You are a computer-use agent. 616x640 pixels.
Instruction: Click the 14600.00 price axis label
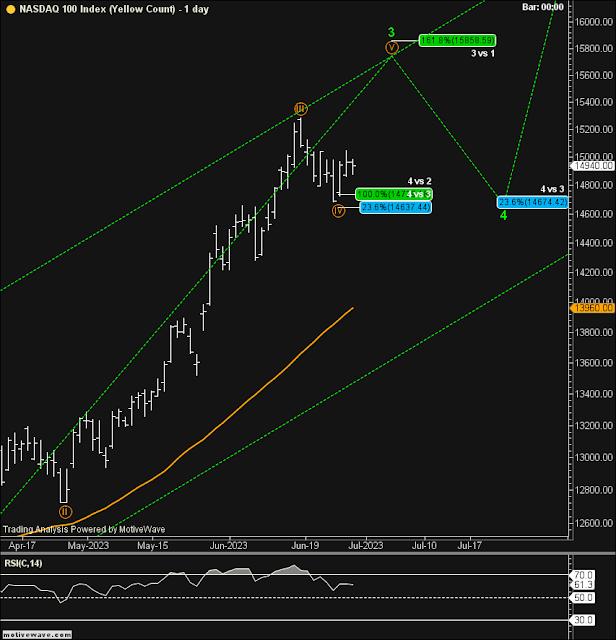pyautogui.click(x=594, y=214)
